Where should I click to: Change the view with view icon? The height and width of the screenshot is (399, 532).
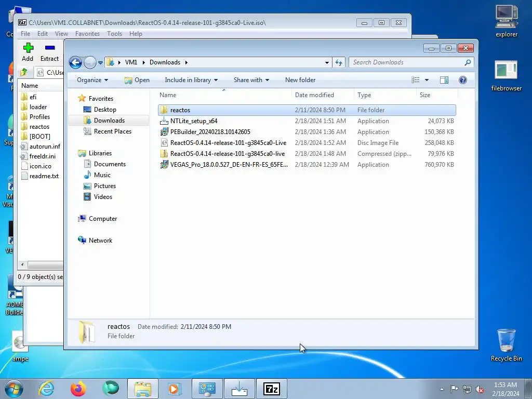(415, 80)
